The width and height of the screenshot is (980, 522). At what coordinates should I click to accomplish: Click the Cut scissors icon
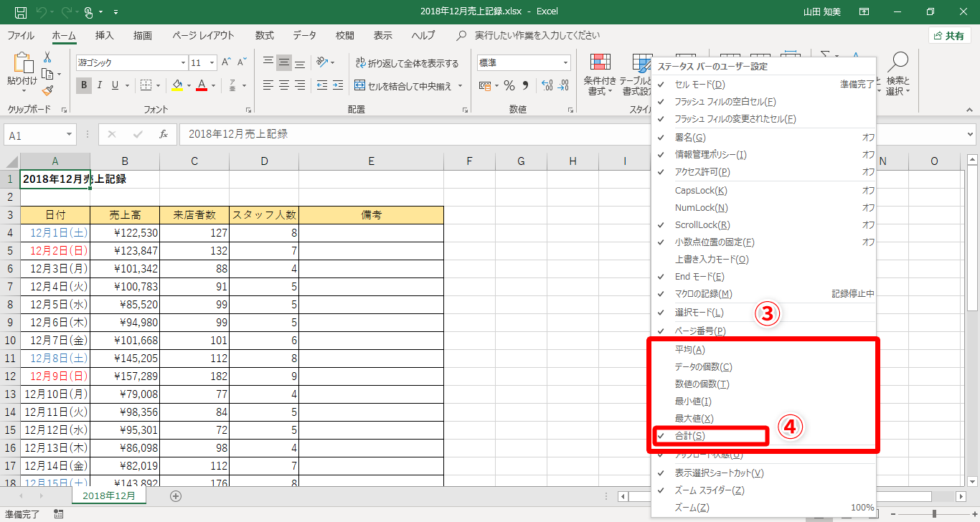tap(47, 57)
